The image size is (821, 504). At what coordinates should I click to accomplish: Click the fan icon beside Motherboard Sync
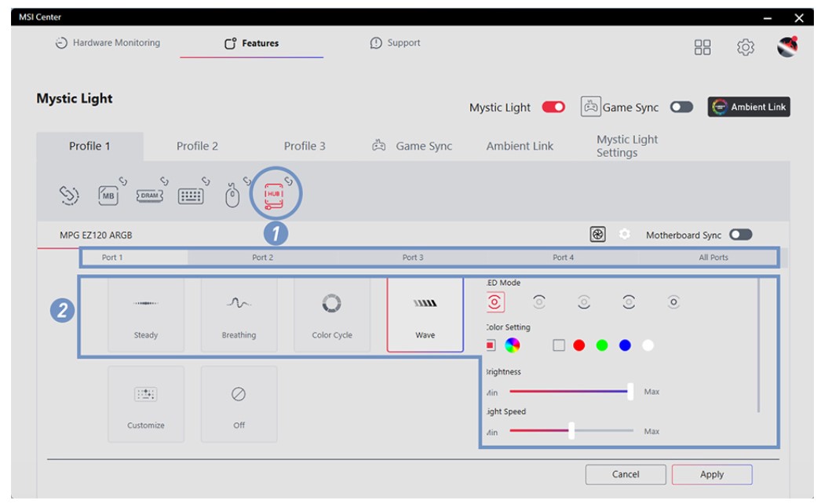[x=597, y=235]
